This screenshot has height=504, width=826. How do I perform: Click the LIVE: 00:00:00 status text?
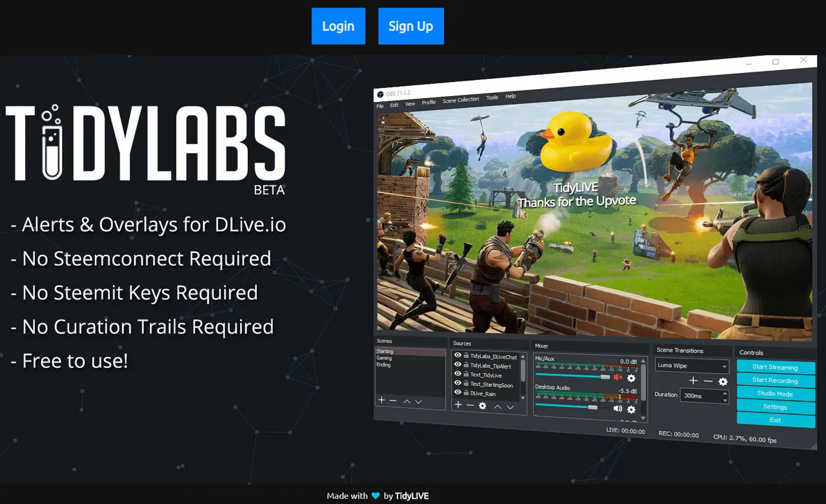(625, 431)
